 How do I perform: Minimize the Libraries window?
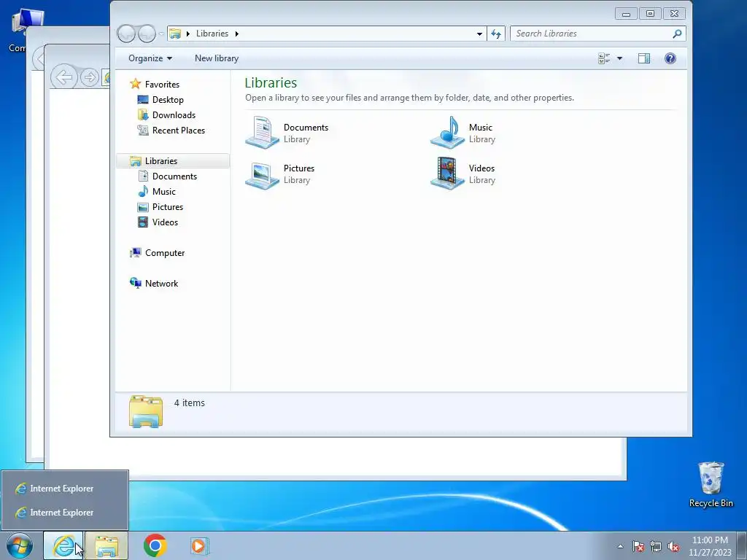click(x=626, y=13)
